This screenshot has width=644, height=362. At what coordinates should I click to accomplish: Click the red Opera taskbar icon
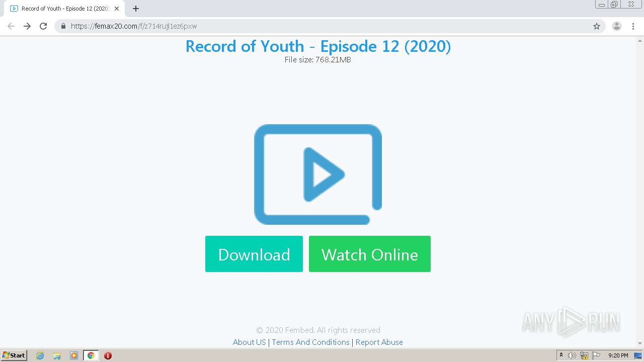coord(108,355)
